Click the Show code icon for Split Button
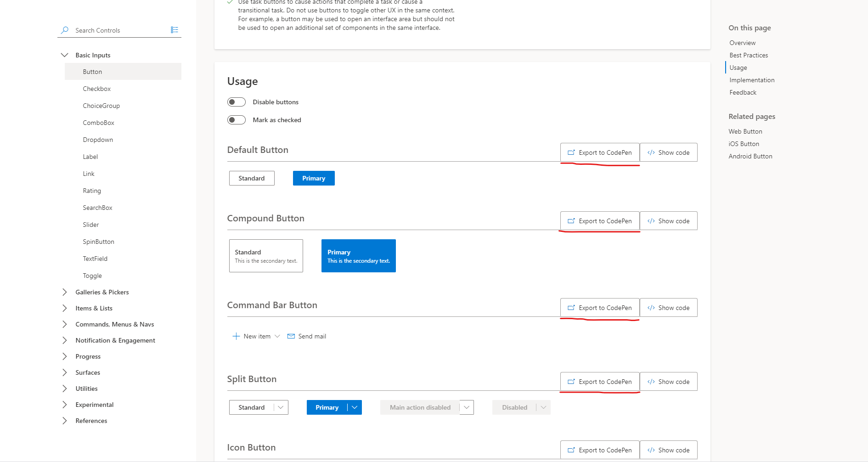This screenshot has width=868, height=462. pos(651,381)
